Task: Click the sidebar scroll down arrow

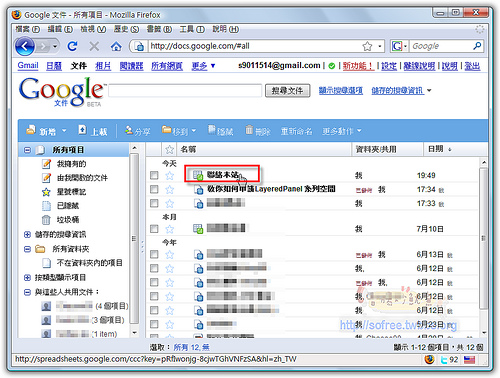Action: 134,333
